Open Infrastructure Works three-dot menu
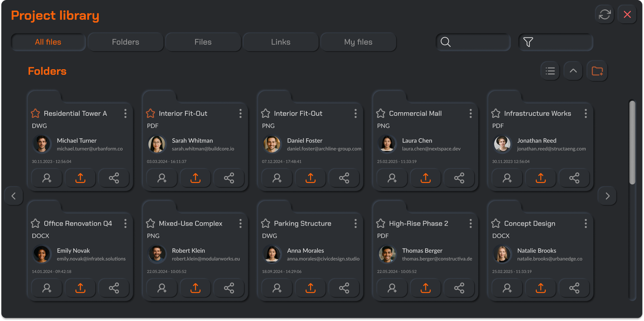644x321 pixels. (586, 113)
